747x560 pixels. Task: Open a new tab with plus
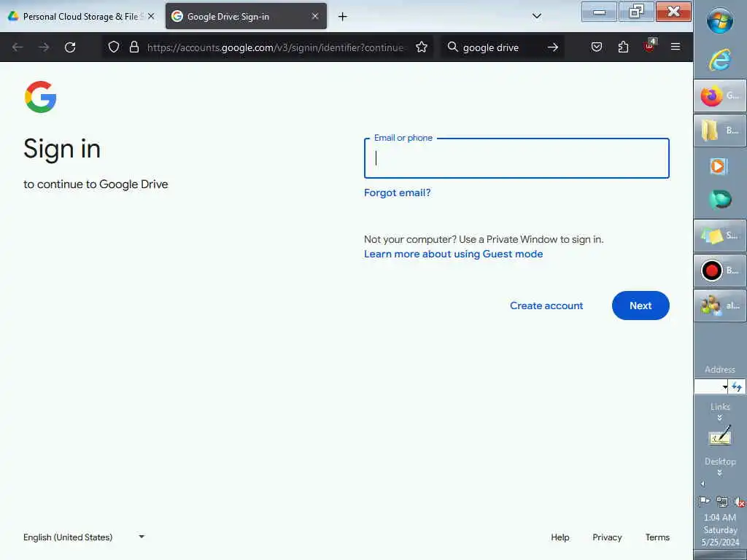pos(343,17)
